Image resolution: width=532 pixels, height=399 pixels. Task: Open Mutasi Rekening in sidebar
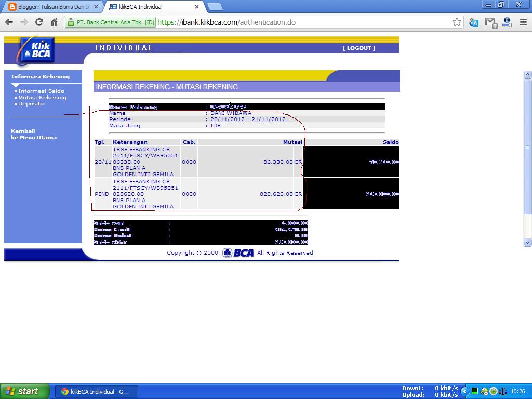[42, 97]
